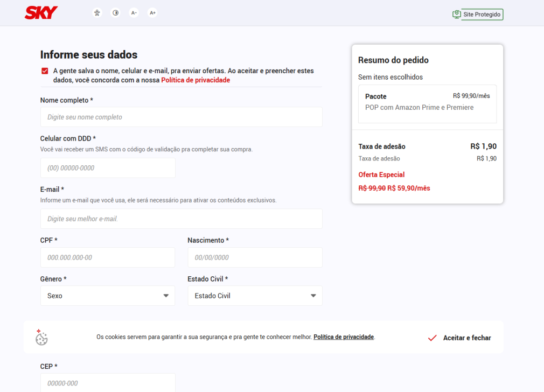The width and height of the screenshot is (544, 392).
Task: Open cookie banner Política de privacidade link
Action: [x=344, y=337]
